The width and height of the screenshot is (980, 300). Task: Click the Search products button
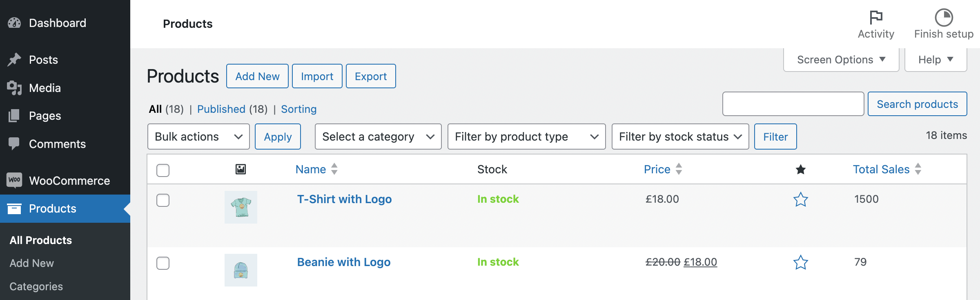[918, 104]
